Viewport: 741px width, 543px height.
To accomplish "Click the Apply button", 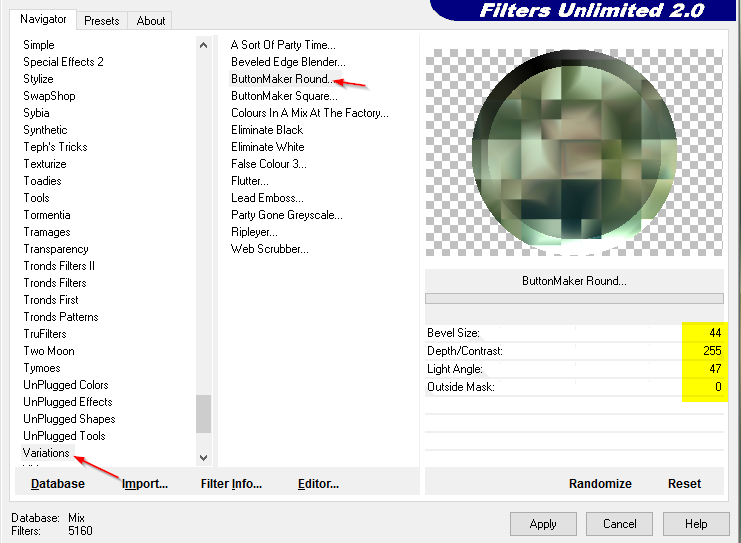I will click(543, 524).
